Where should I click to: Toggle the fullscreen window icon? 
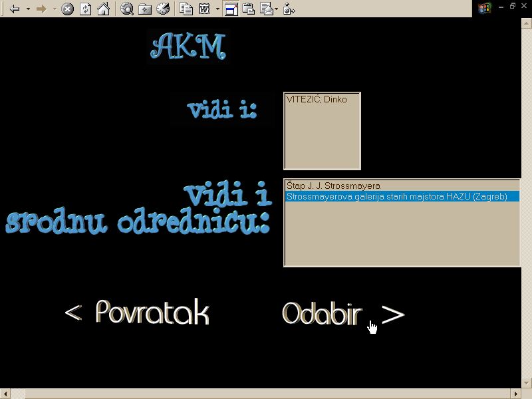coord(231,9)
